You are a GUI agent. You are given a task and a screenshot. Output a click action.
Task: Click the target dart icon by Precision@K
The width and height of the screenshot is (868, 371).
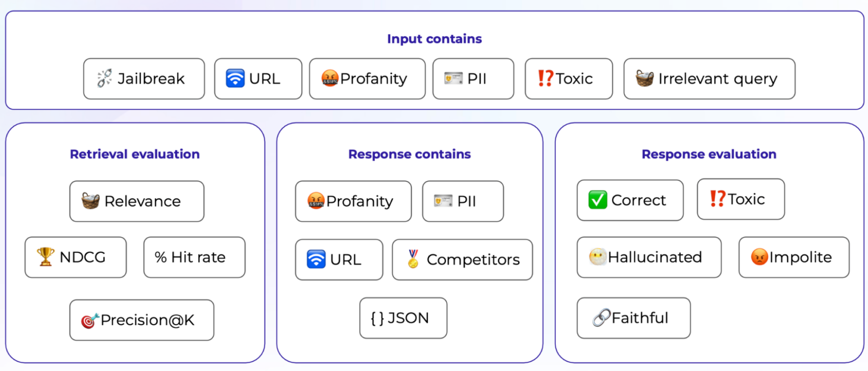89,320
